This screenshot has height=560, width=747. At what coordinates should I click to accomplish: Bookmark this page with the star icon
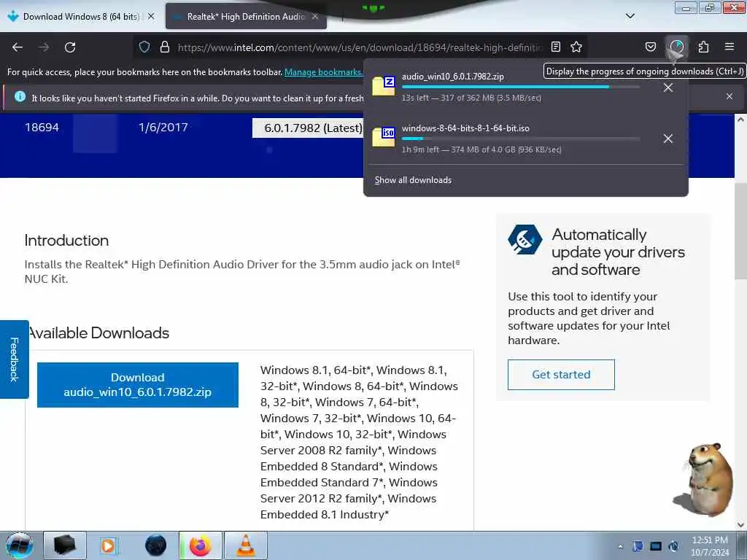(576, 47)
